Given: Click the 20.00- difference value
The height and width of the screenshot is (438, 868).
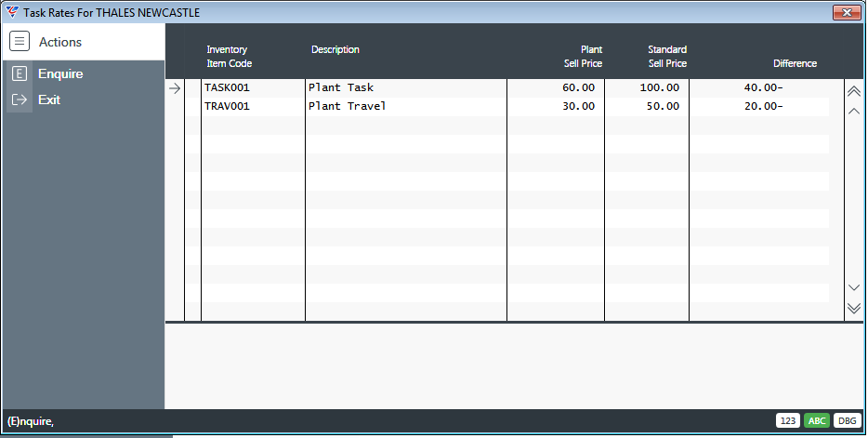Looking at the screenshot, I should [763, 106].
